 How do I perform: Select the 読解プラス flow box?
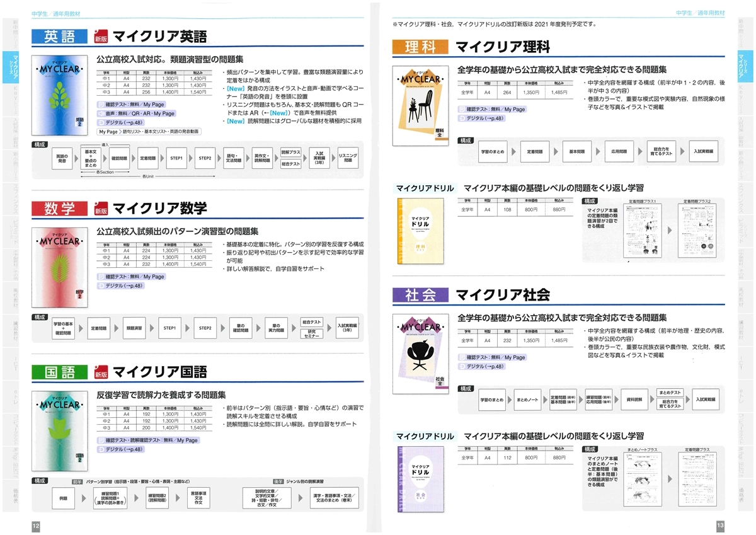tap(291, 152)
